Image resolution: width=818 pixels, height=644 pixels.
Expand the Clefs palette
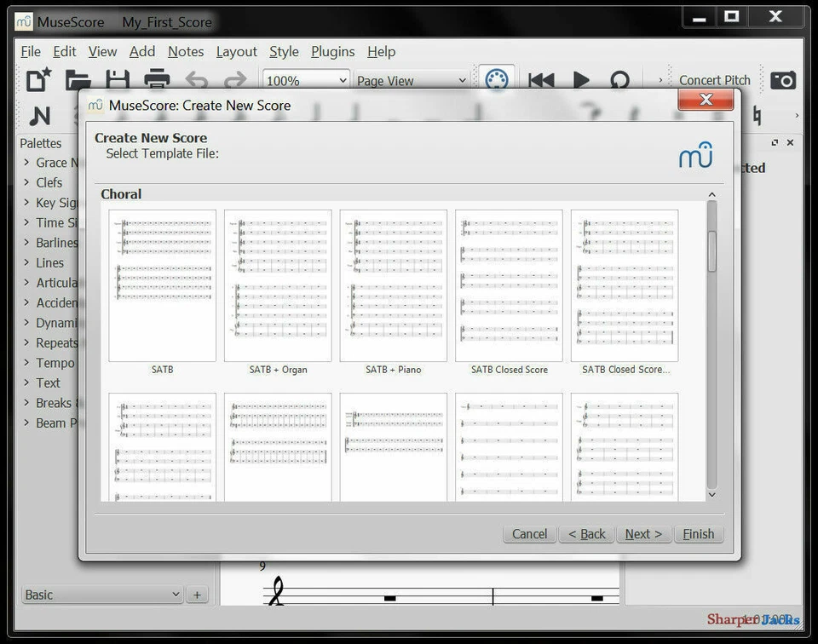point(49,182)
